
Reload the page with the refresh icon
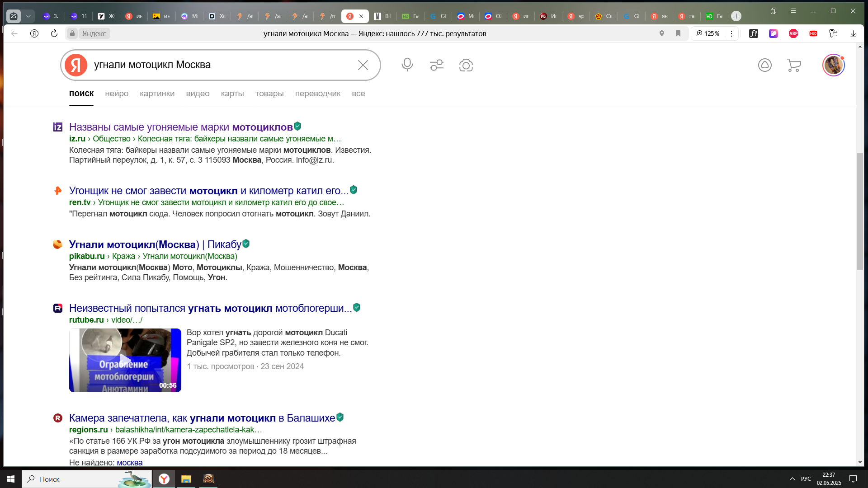click(54, 33)
